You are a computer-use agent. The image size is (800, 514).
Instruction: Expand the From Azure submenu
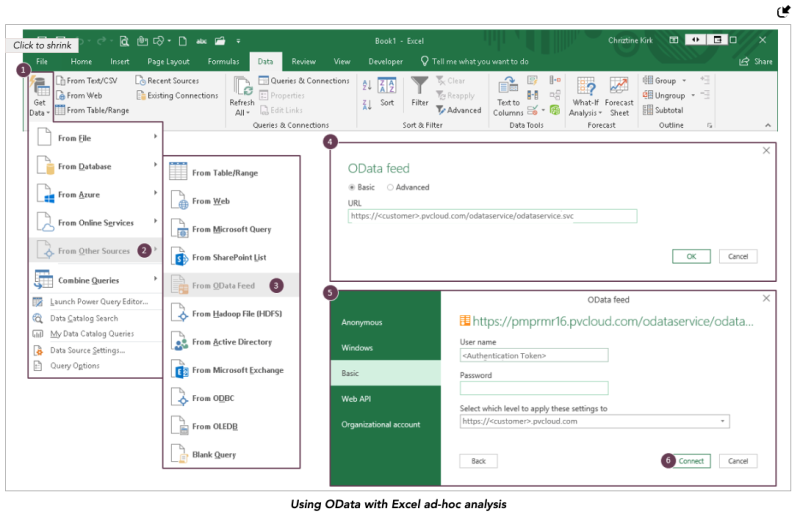tap(96, 194)
